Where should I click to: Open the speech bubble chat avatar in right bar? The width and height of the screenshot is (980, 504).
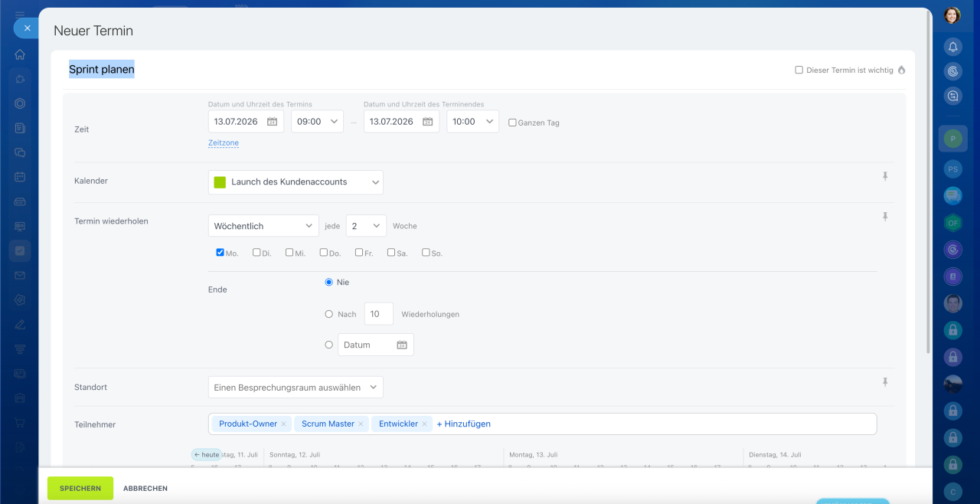(952, 196)
